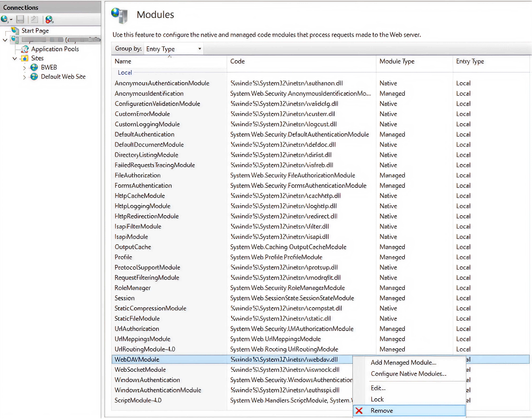The width and height of the screenshot is (532, 419).
Task: Select Default Web Site label in tree
Action: coord(63,77)
